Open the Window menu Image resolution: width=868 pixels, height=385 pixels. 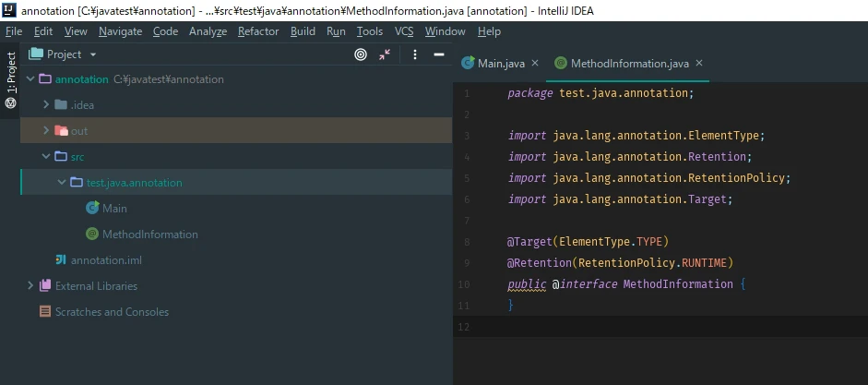click(446, 31)
